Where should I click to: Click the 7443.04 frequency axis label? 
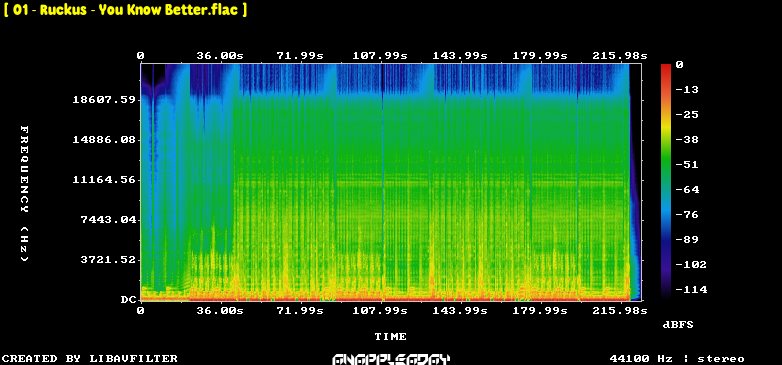pos(108,219)
